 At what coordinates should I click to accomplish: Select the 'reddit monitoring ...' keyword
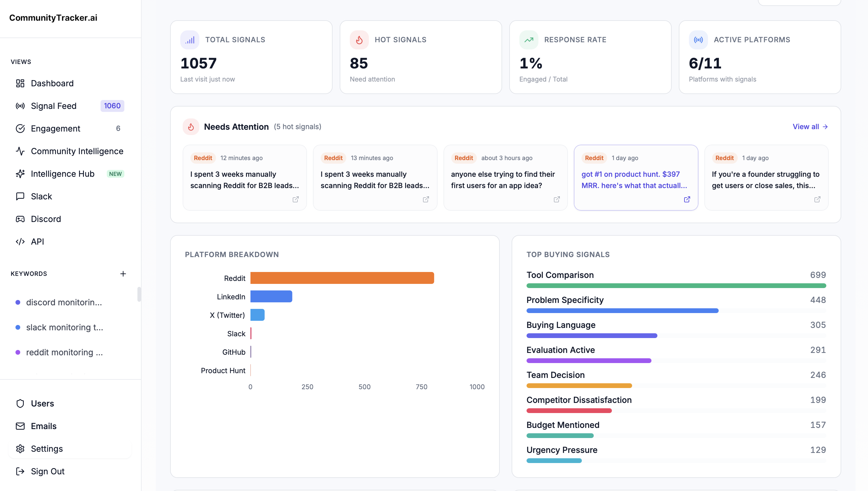(x=64, y=352)
